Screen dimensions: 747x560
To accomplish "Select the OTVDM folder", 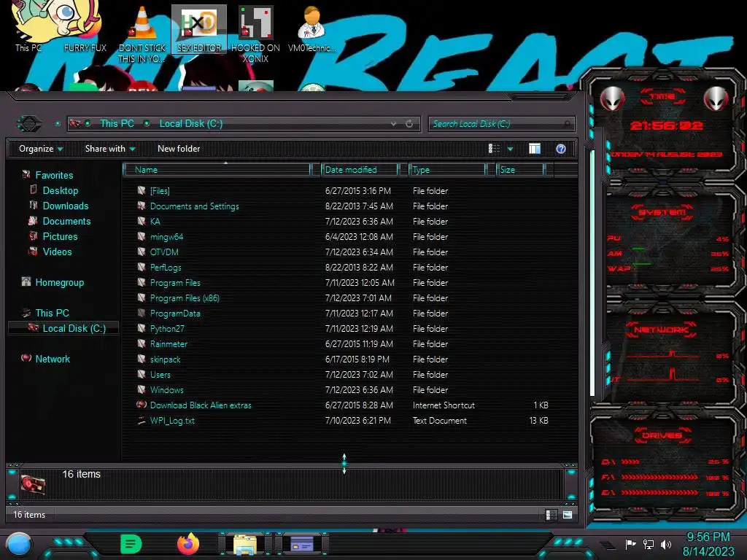I will (343, 252).
